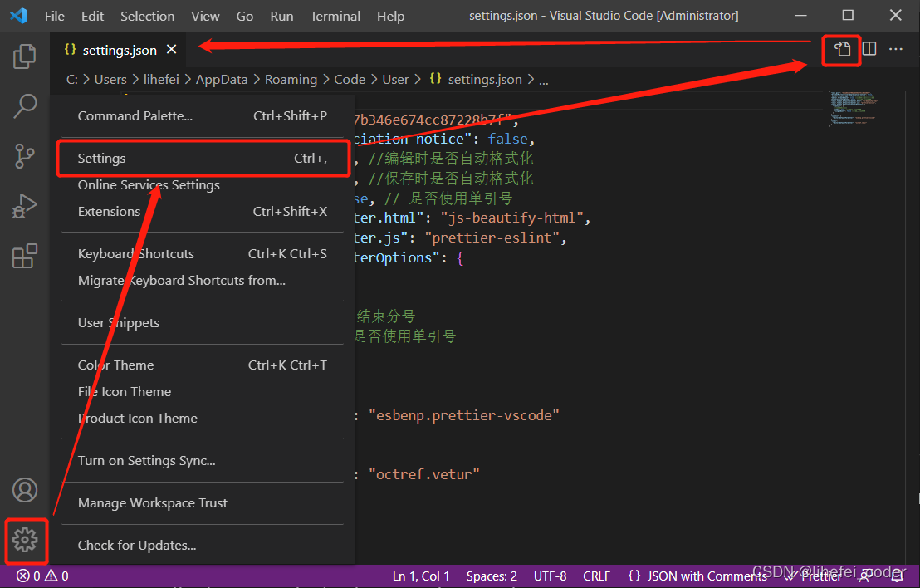Viewport: 920px width, 588px height.
Task: Click the false value in the code
Action: tap(507, 139)
